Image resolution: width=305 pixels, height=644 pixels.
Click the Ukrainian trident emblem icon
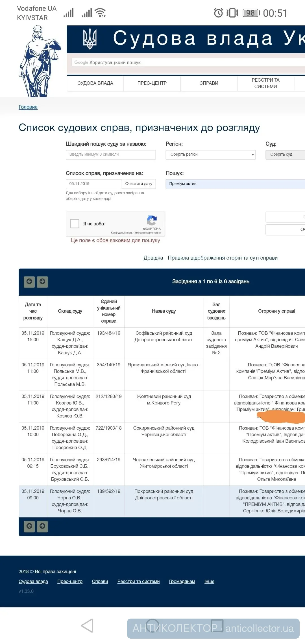[90, 39]
